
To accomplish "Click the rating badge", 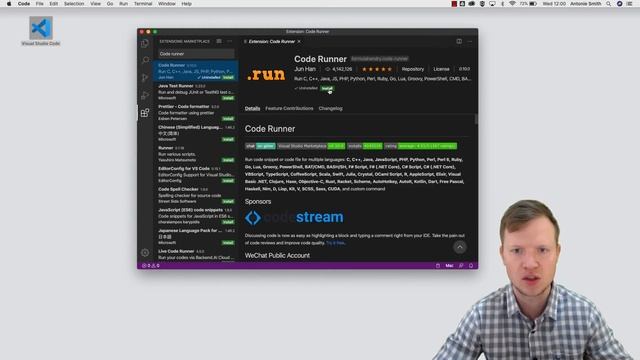I will coord(421,146).
